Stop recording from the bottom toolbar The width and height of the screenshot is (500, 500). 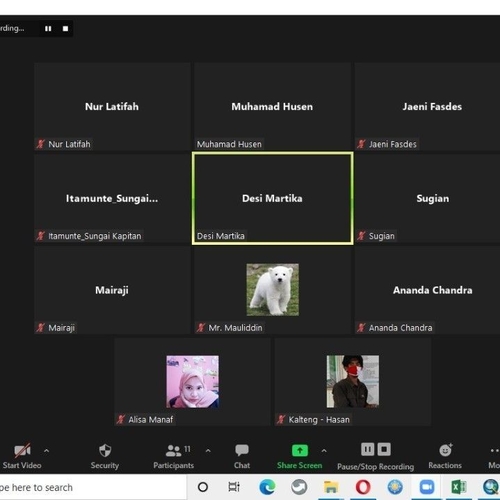pos(384,449)
